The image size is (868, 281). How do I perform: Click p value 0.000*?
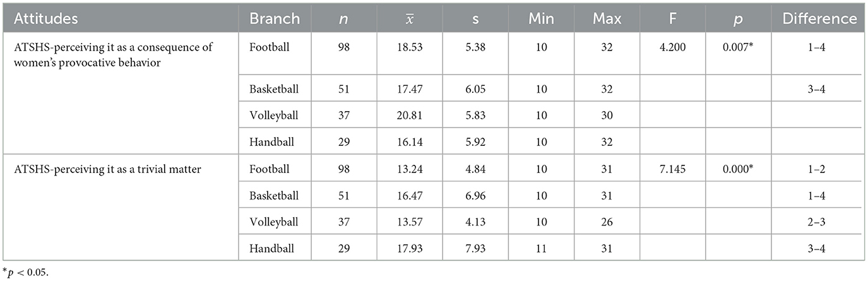click(x=740, y=169)
